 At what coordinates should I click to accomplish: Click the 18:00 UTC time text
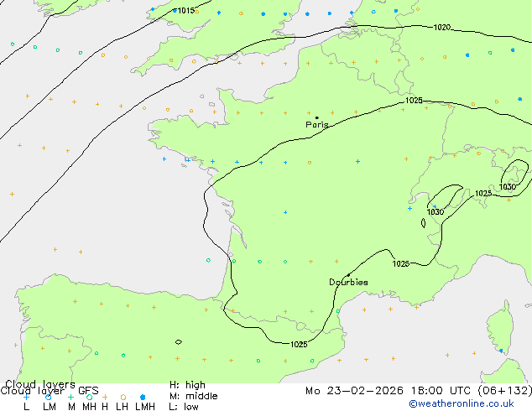coord(442,391)
